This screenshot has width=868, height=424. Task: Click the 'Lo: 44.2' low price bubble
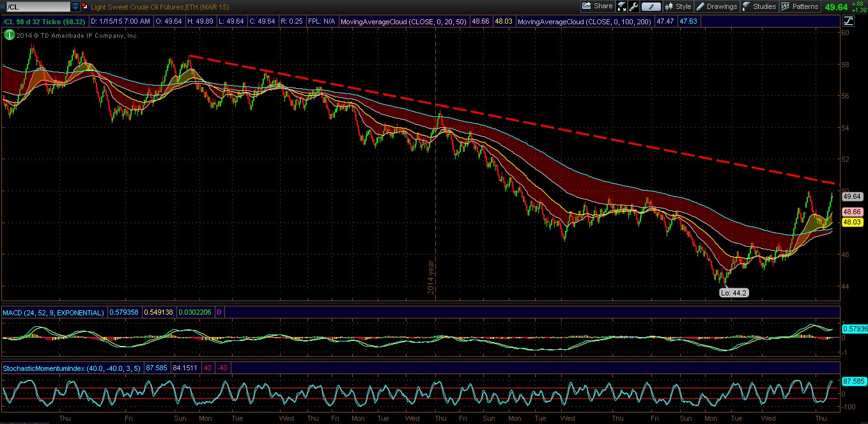tap(733, 293)
